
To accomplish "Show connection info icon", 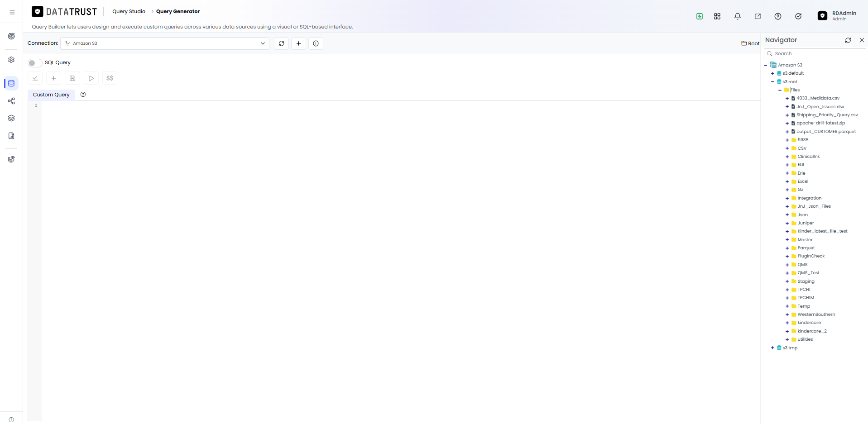I will tap(316, 43).
